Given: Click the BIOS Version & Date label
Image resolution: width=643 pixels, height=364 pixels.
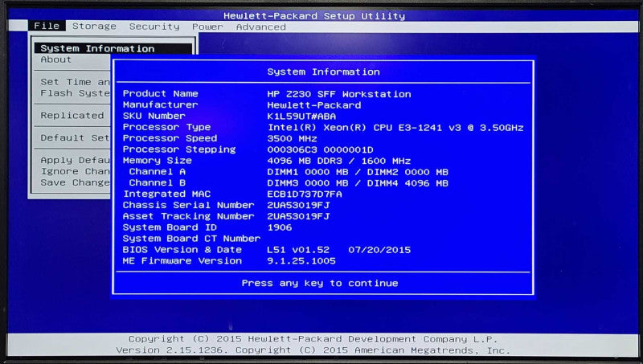Looking at the screenshot, I should [x=182, y=250].
